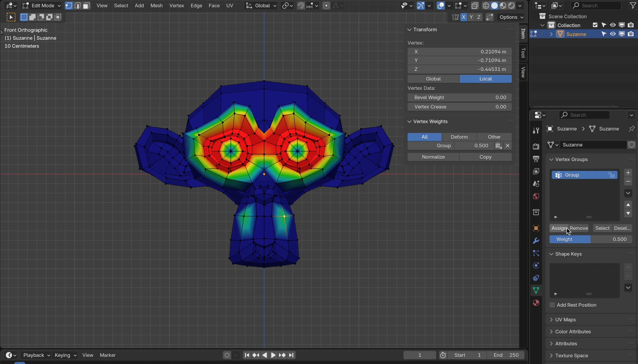Open the Modifiers properties tab
This screenshot has height=364, width=638.
click(536, 241)
